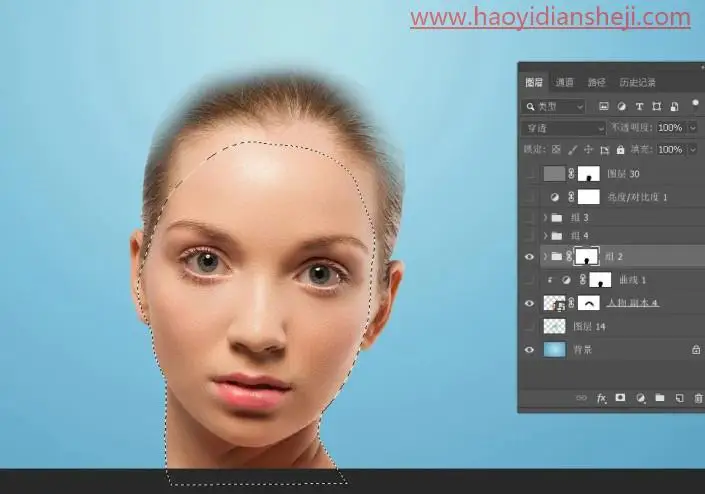The height and width of the screenshot is (494, 705).
Task: Create new fill or adjustment layer icon
Action: click(x=640, y=398)
